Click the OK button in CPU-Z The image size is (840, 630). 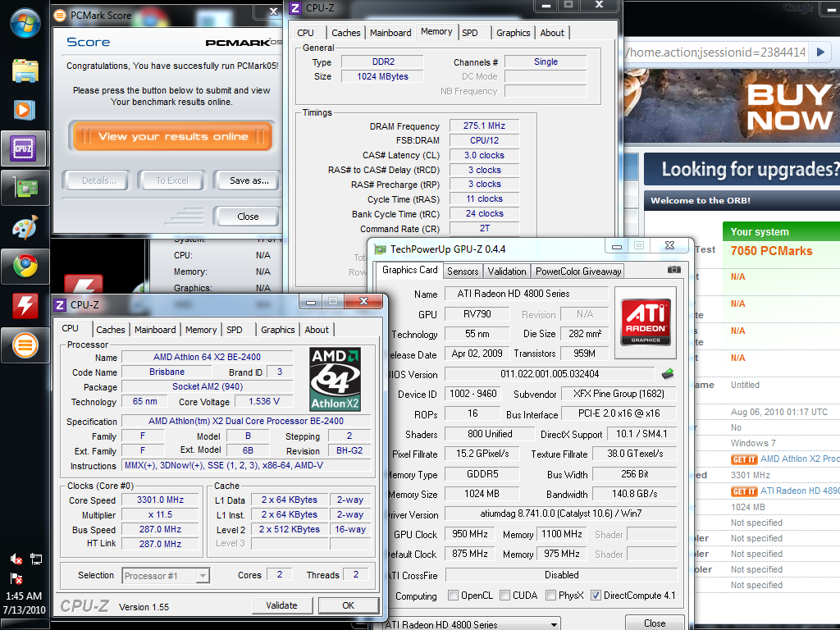click(348, 605)
